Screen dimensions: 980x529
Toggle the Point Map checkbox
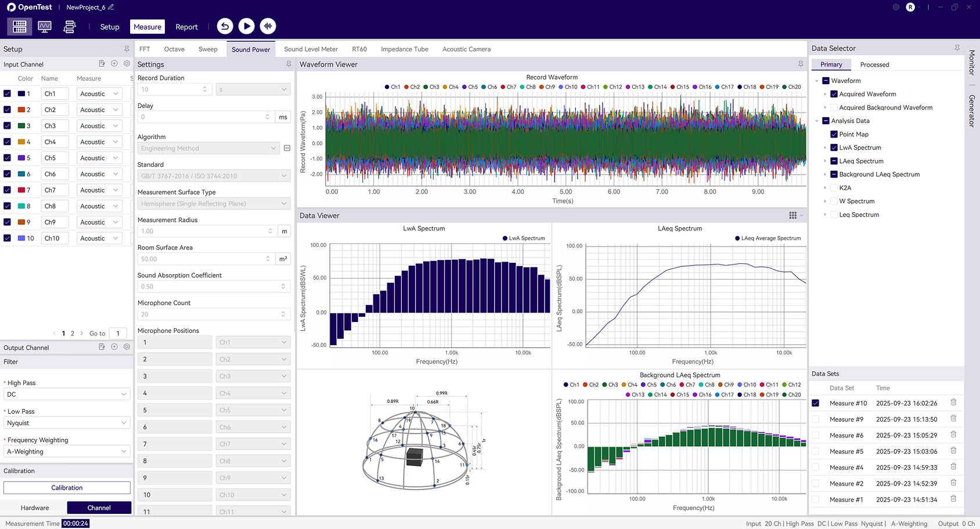[x=834, y=135]
